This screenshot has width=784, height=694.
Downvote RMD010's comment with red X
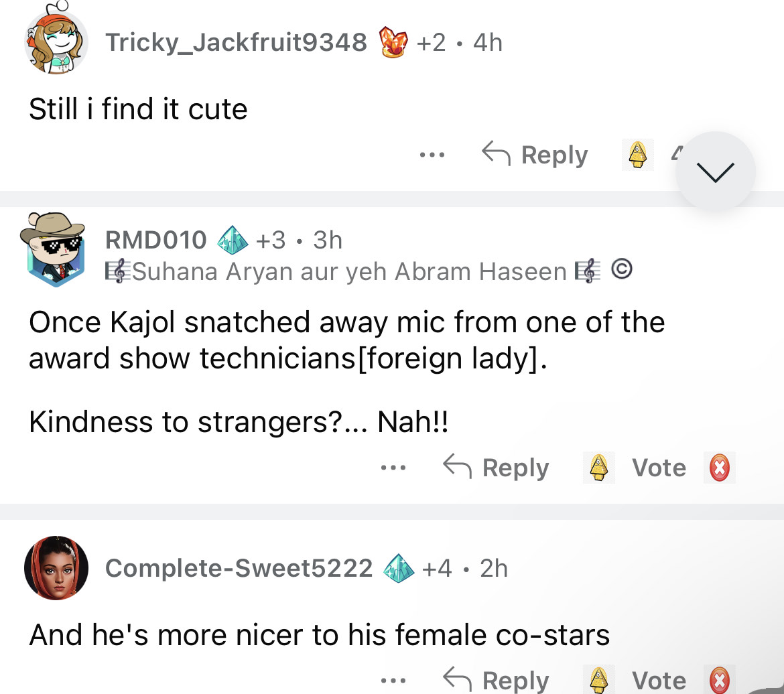[x=719, y=468]
